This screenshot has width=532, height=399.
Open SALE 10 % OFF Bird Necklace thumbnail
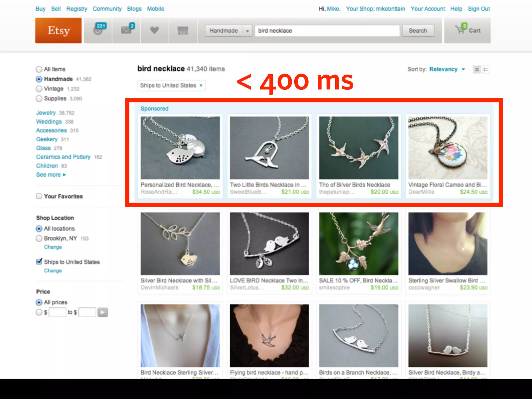click(x=358, y=244)
